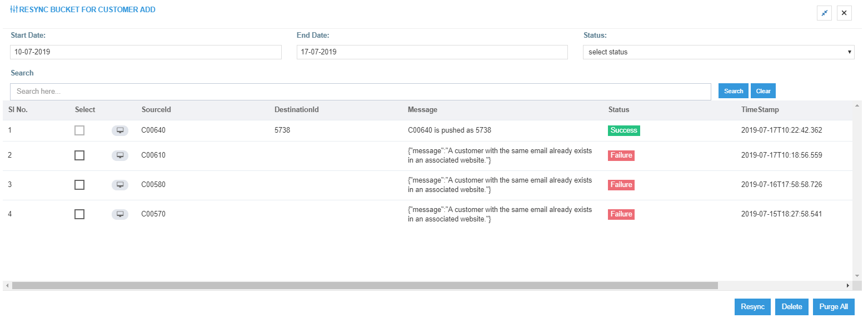Click the Start Date field
868x323 pixels.
pyautogui.click(x=146, y=52)
